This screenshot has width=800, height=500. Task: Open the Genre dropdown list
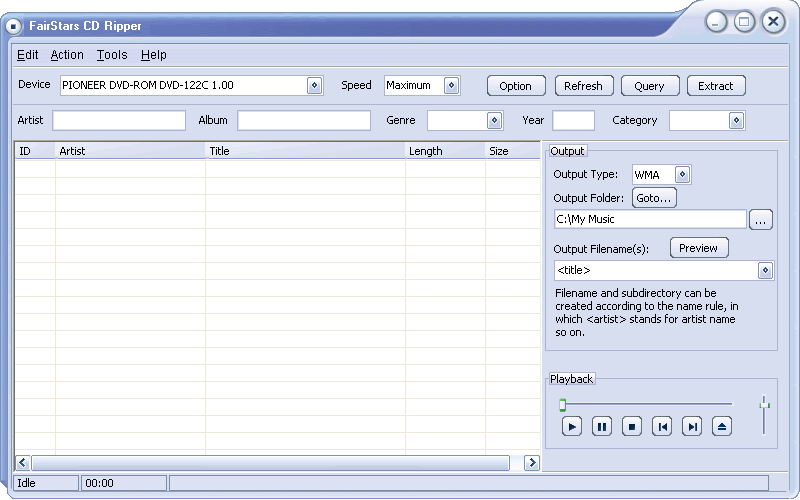coord(494,121)
